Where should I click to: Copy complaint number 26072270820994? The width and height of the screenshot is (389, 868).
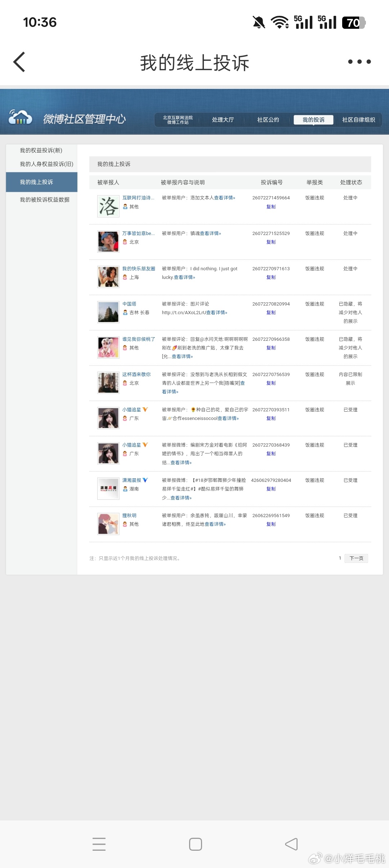tap(271, 312)
